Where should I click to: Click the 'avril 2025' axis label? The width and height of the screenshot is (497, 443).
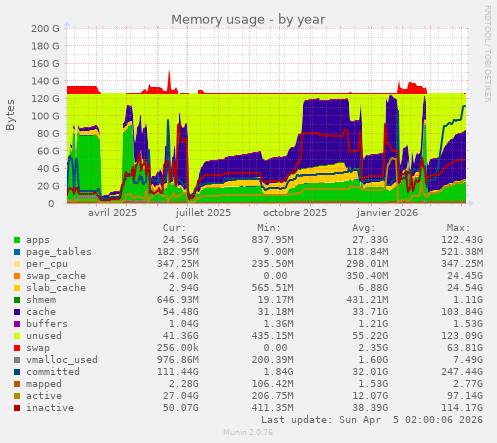112,213
